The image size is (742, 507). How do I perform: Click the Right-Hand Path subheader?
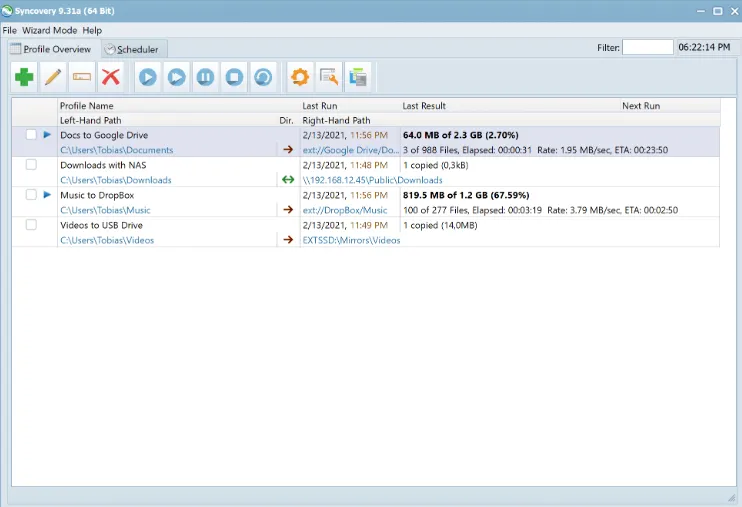tap(336, 121)
